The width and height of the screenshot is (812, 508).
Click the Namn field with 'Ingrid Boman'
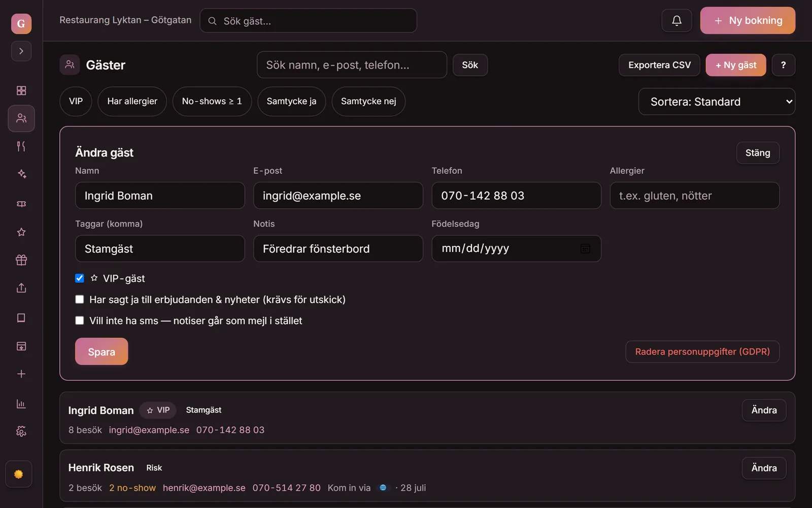click(x=160, y=196)
